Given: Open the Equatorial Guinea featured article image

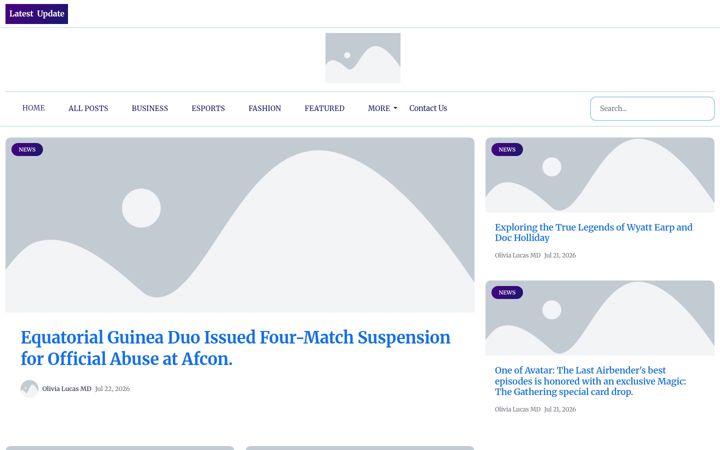Looking at the screenshot, I should pos(240,225).
